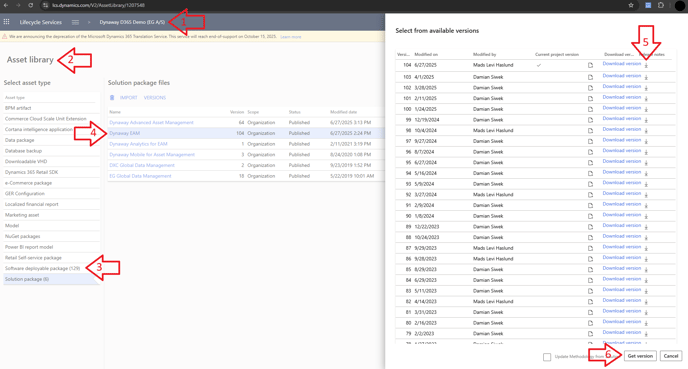Open the app launcher grid icon

pos(7,22)
